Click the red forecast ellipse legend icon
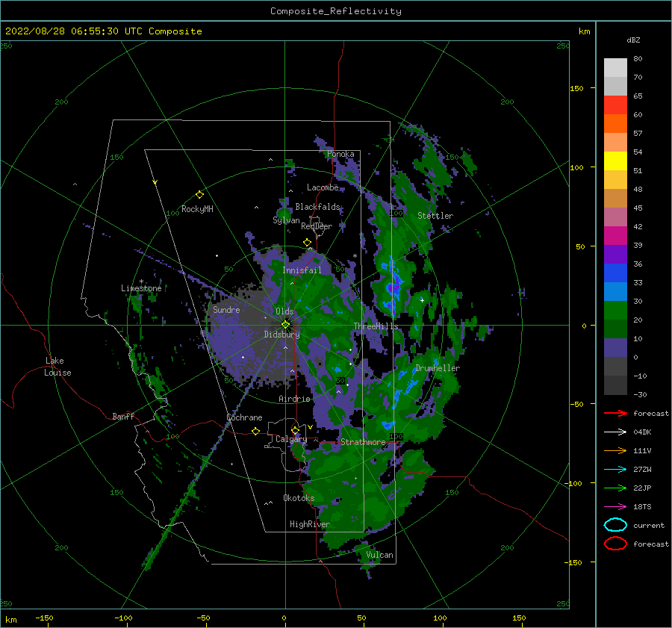This screenshot has height=628, width=672. click(615, 544)
